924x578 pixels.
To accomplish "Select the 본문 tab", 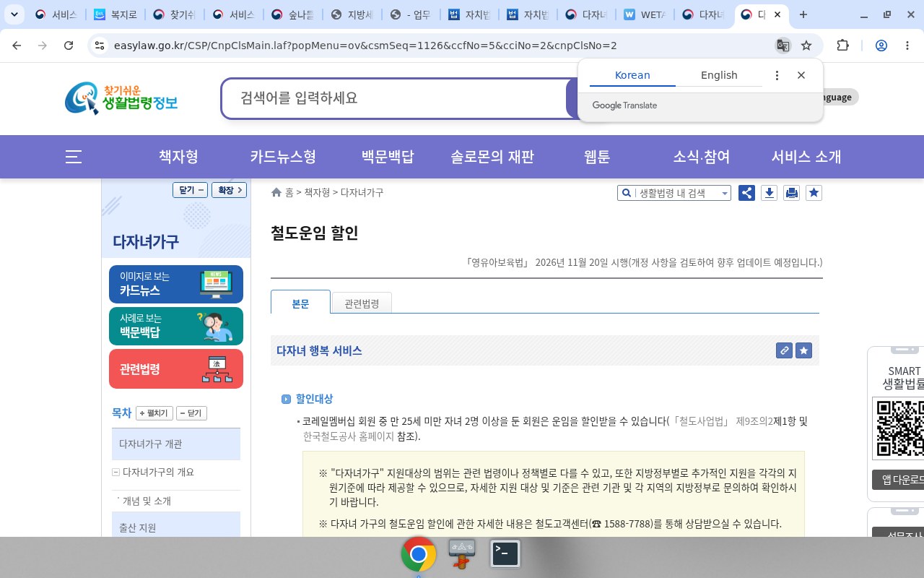I will click(300, 303).
